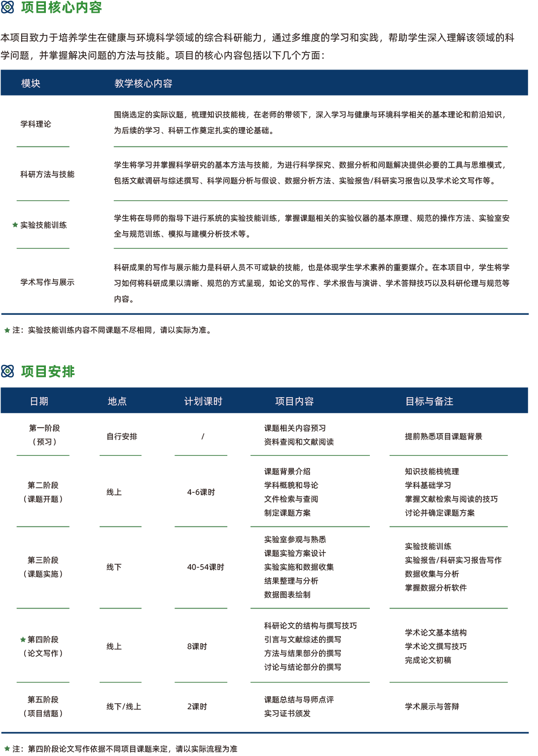Click the 地点 column header

pyautogui.click(x=117, y=401)
